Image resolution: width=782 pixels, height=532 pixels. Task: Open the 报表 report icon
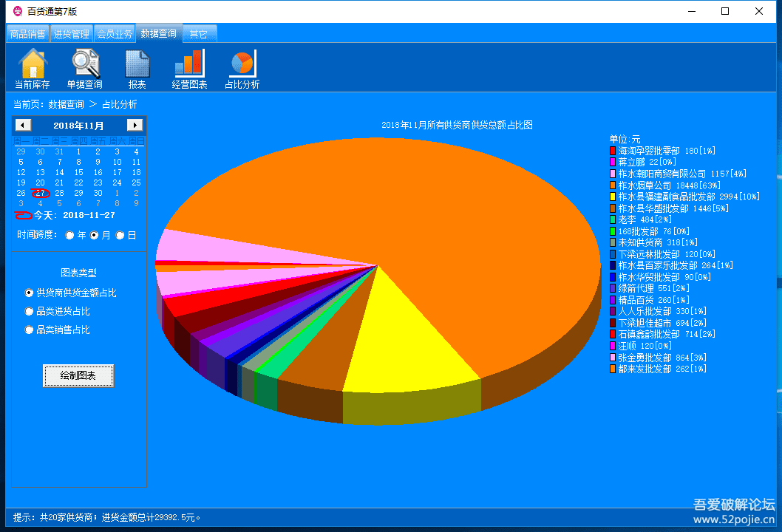137,64
